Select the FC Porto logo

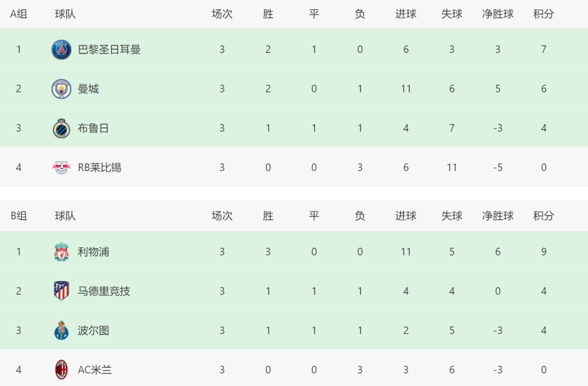point(61,331)
